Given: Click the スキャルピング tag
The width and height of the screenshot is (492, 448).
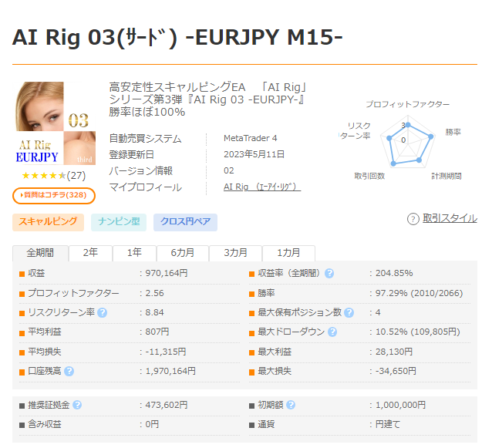Looking at the screenshot, I should 48,222.
